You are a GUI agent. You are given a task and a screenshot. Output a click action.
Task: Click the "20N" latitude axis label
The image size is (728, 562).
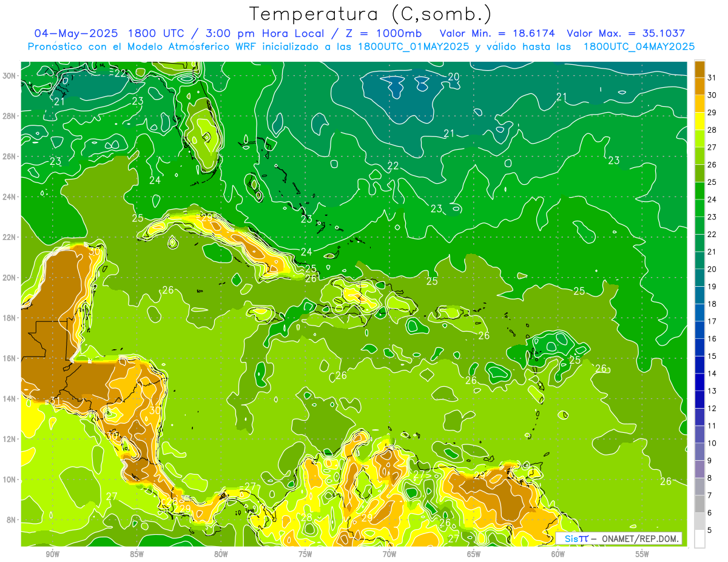(9, 278)
